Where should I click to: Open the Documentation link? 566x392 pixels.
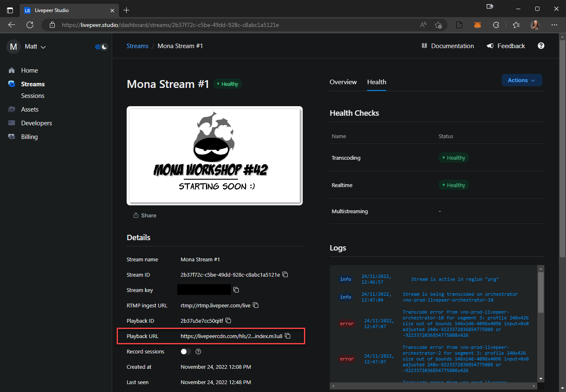(448, 46)
